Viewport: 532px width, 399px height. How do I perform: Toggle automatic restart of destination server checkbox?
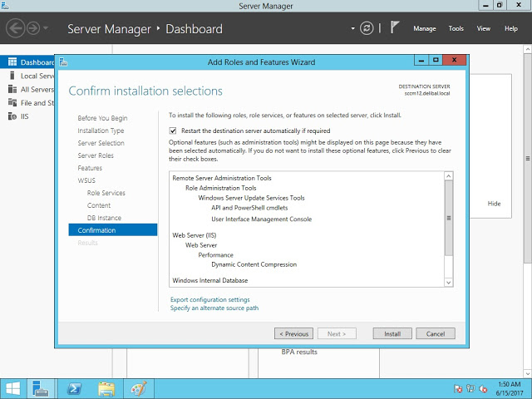(173, 131)
